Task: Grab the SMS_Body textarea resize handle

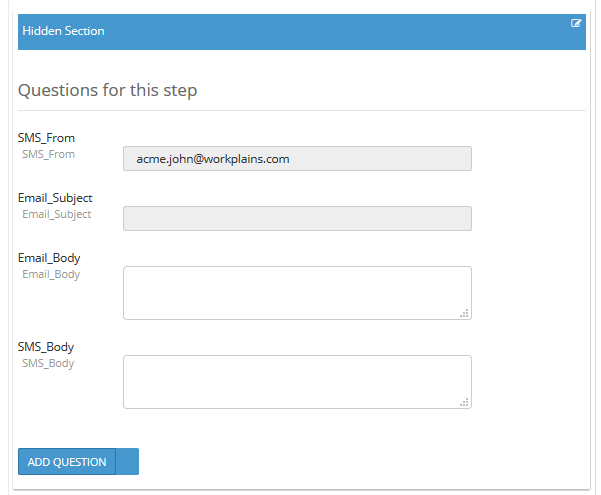Action: coord(464,402)
